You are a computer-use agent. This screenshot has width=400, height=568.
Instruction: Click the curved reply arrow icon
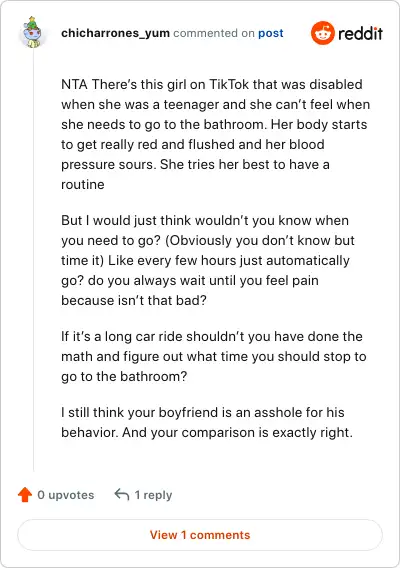122,494
